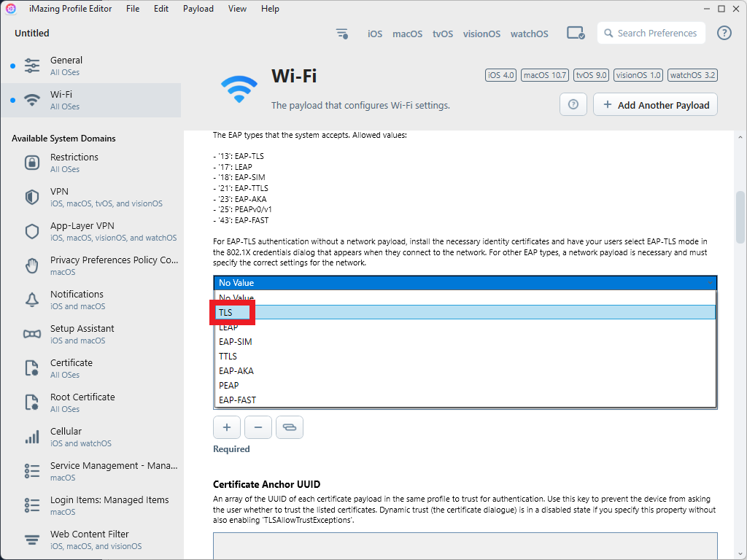Open help via question mark circle icon
Image resolution: width=747 pixels, height=560 pixels.
[x=724, y=33]
